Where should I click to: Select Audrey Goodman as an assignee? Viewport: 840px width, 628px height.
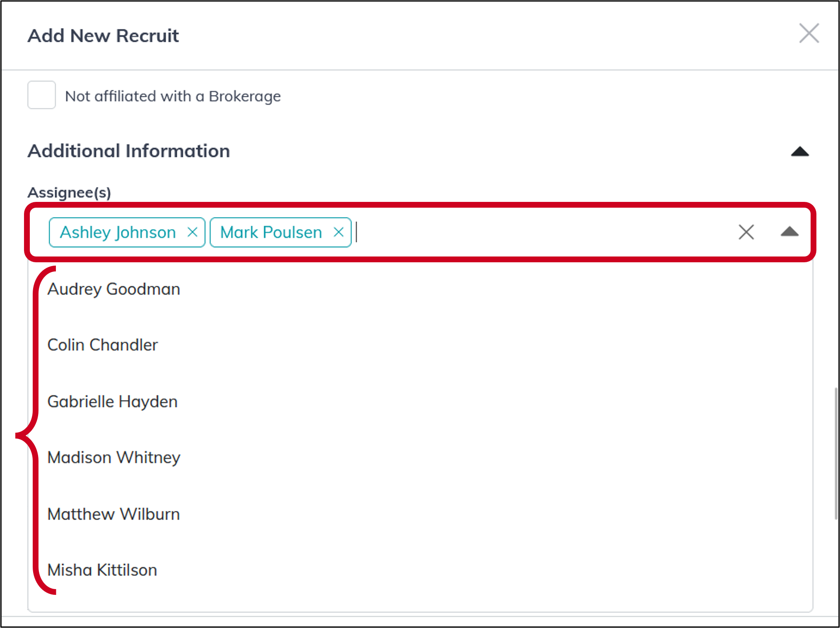(x=114, y=289)
